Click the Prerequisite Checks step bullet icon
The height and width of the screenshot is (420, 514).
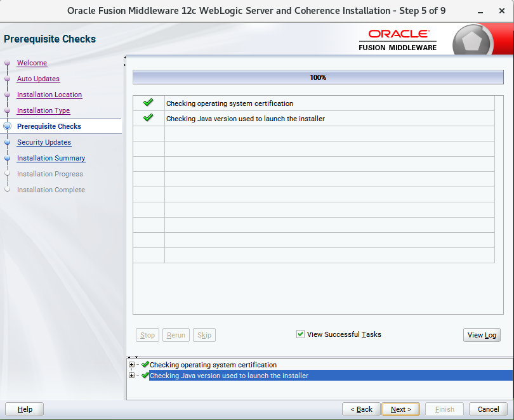8,126
